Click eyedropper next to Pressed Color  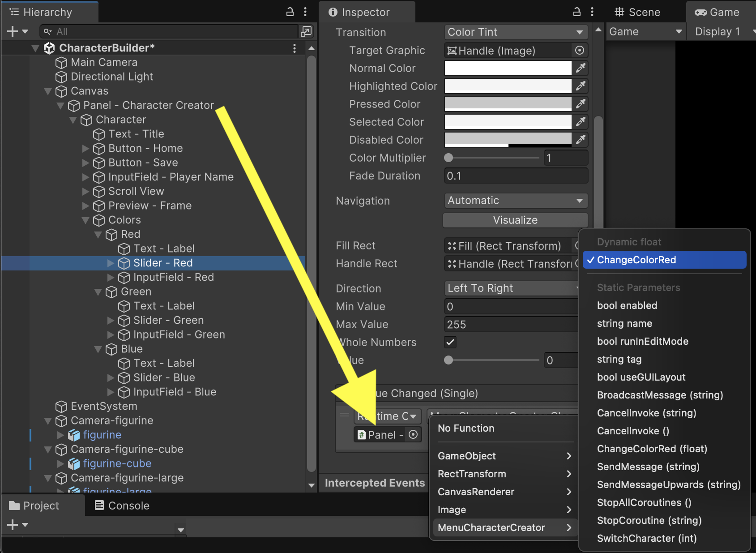581,104
